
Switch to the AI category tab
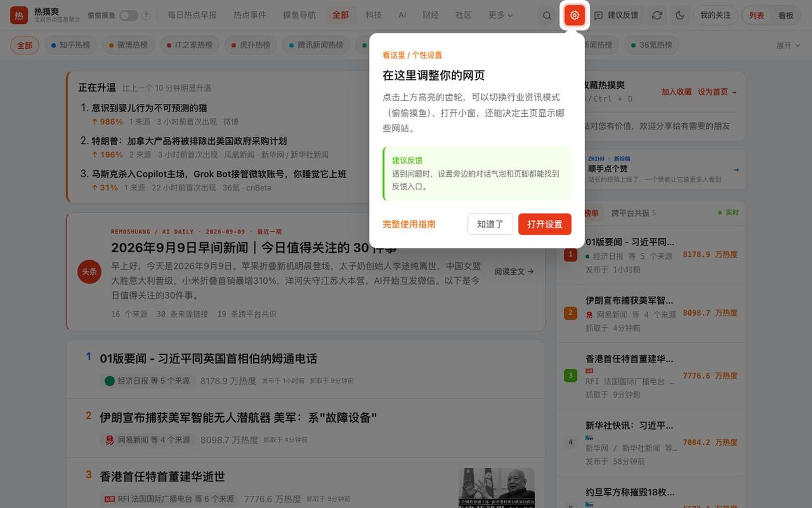402,15
